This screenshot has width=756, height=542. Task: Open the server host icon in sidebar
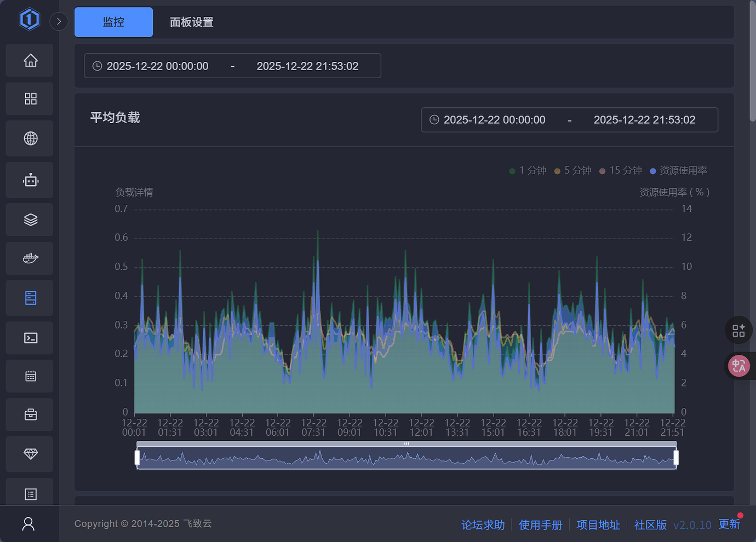(x=31, y=298)
